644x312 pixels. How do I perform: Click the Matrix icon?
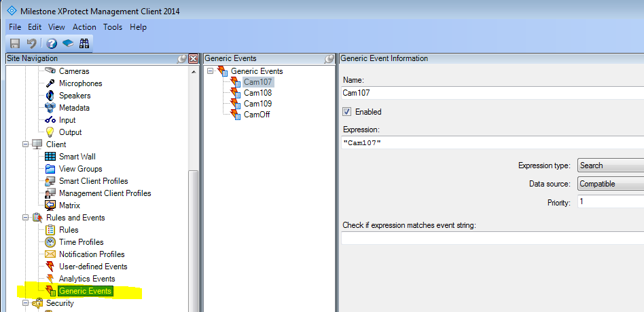[x=50, y=206]
